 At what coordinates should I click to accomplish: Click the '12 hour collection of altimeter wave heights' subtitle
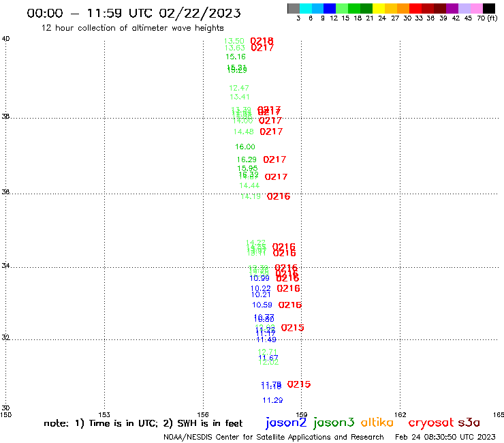132,28
